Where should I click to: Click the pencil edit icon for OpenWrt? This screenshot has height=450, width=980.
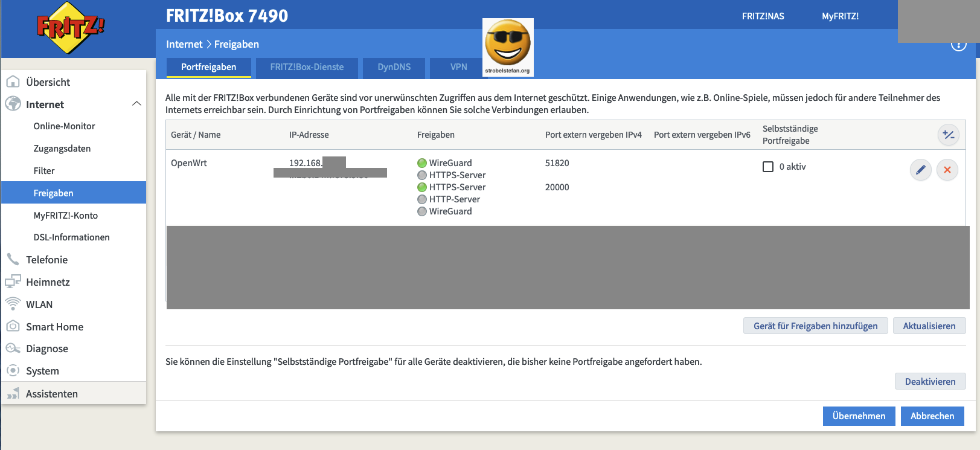[x=920, y=170]
